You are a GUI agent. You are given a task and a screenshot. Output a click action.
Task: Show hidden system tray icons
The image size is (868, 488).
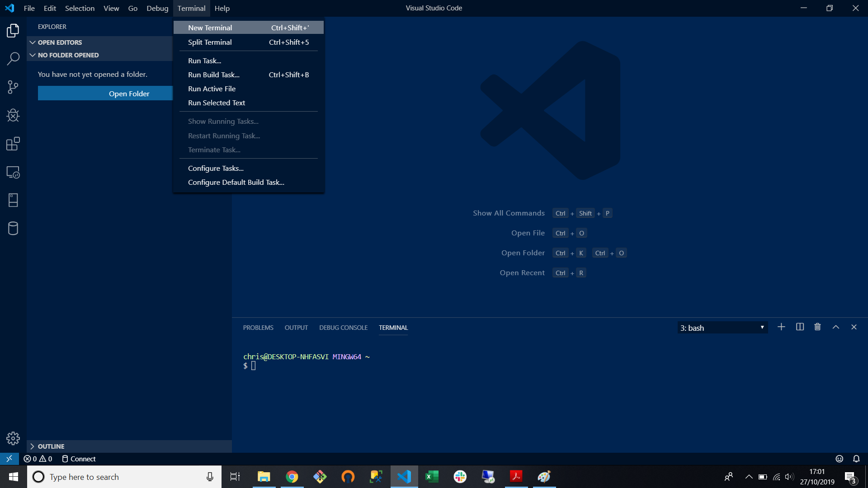click(x=749, y=477)
